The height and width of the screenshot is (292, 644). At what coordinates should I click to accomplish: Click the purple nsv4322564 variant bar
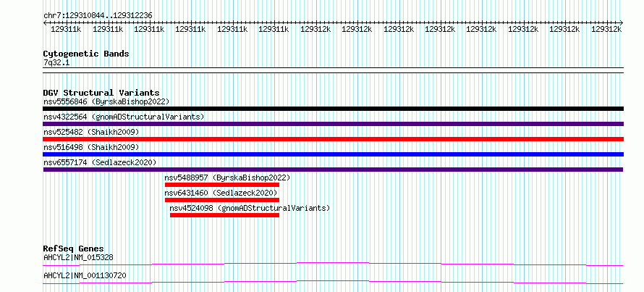(x=333, y=124)
